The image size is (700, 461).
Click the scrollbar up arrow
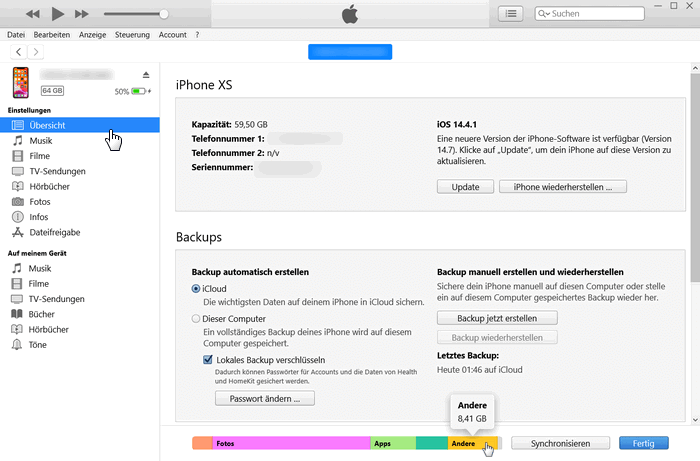[x=695, y=68]
